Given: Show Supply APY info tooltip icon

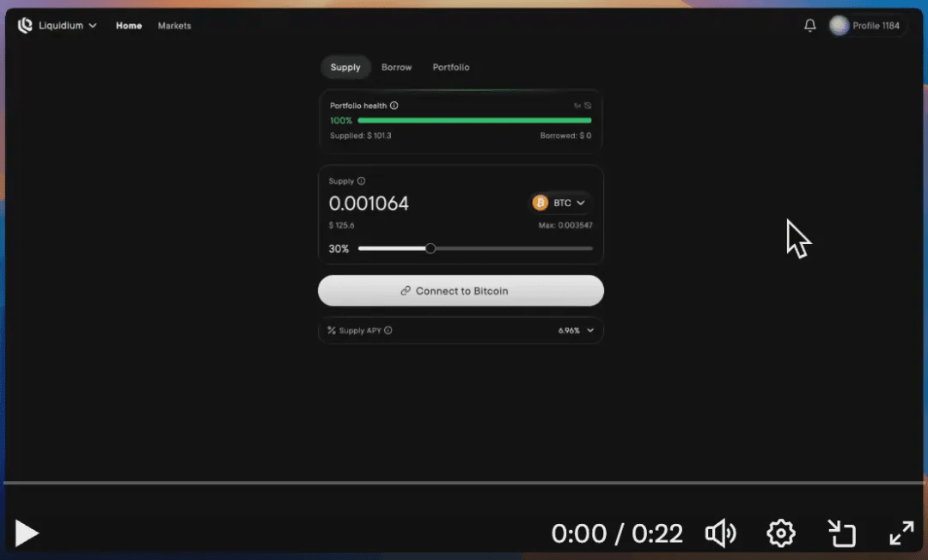Looking at the screenshot, I should [x=388, y=331].
